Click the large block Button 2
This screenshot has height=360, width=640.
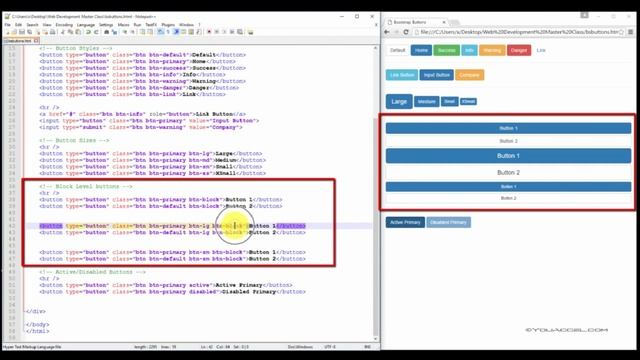[508, 173]
